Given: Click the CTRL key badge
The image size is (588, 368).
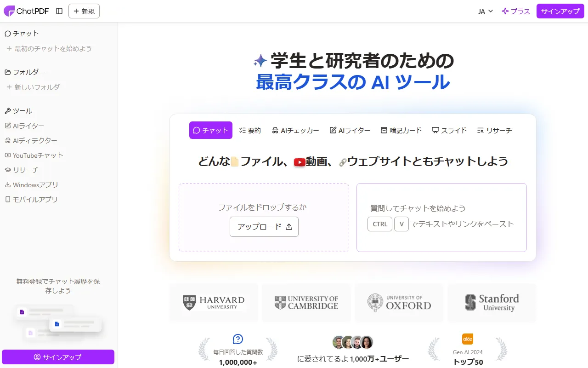Looking at the screenshot, I should pyautogui.click(x=380, y=224).
